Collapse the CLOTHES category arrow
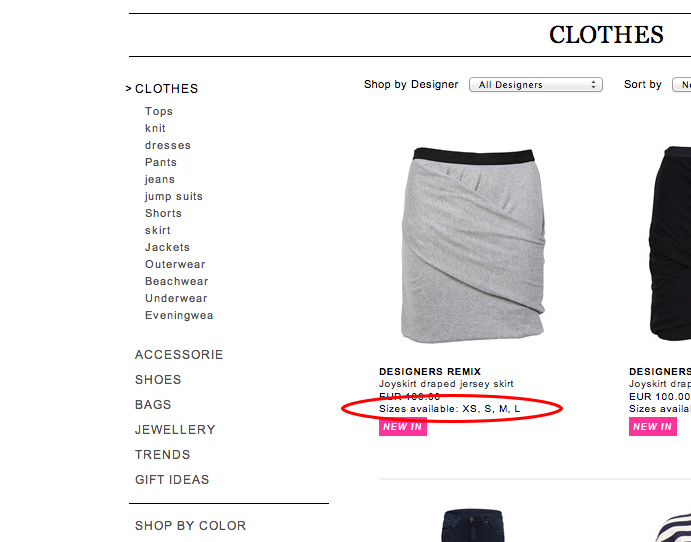Screen dimensions: 691x542 pos(128,89)
